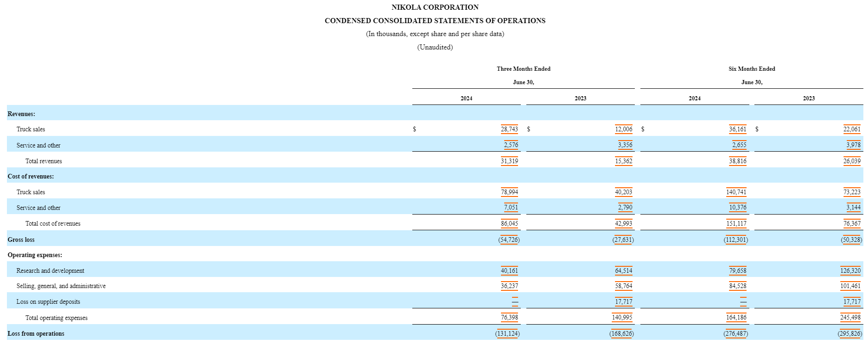Select the truck sales revenue value "12,006"
Viewport: 868px width, 344px height.
point(624,129)
